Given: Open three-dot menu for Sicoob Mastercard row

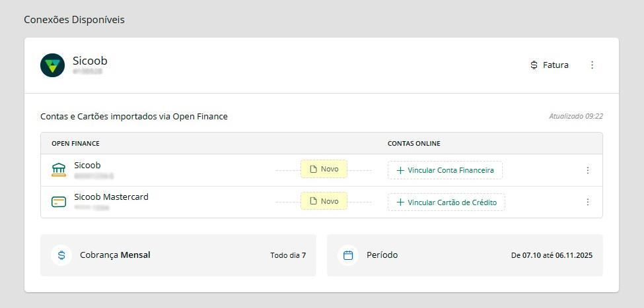Looking at the screenshot, I should click(x=588, y=202).
